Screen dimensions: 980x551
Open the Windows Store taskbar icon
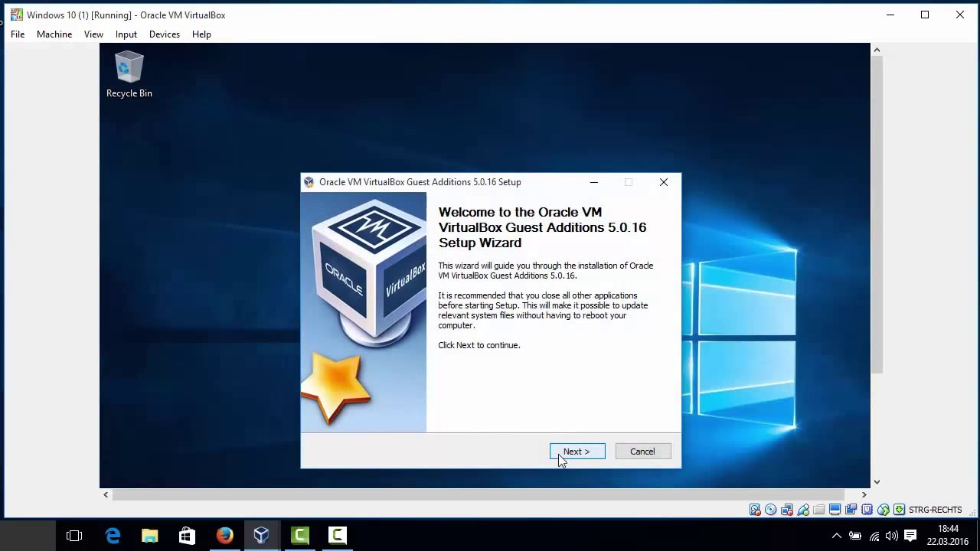click(187, 536)
